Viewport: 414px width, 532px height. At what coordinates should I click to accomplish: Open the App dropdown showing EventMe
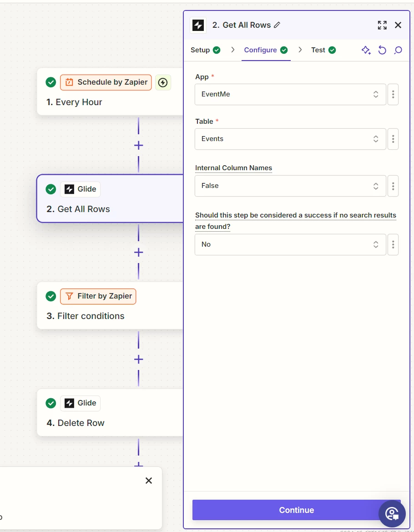click(290, 94)
